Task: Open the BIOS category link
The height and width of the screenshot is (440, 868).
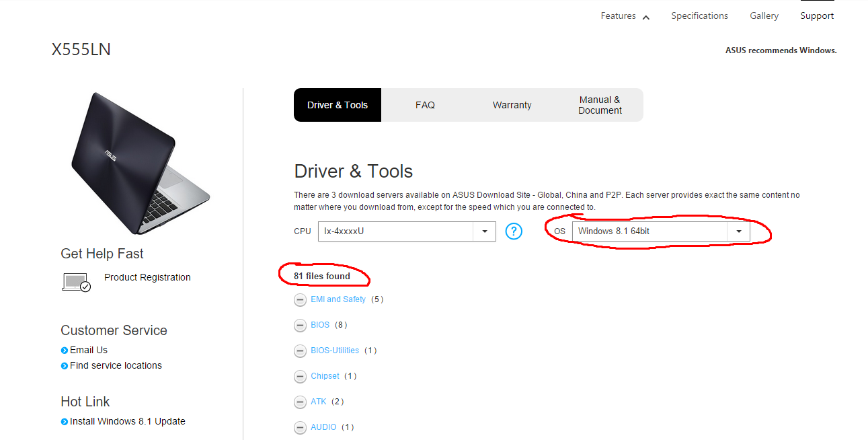Action: (x=320, y=325)
